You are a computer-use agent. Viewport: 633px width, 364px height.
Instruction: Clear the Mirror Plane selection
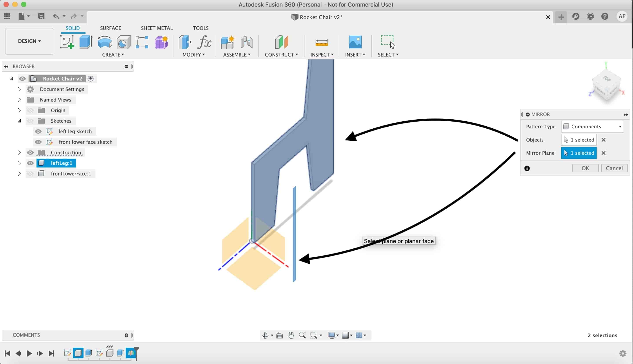click(604, 153)
